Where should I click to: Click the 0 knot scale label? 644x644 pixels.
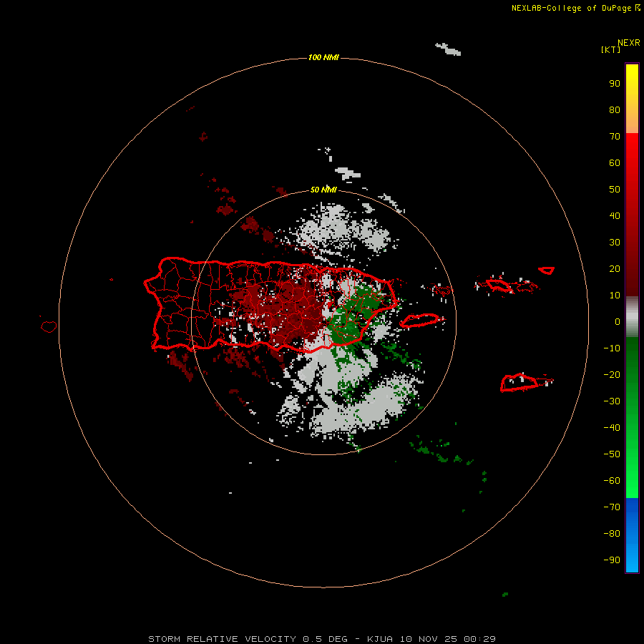(x=618, y=321)
